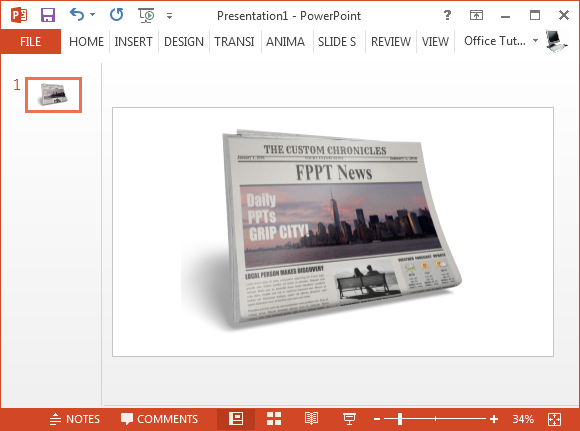Image resolution: width=580 pixels, height=431 pixels.
Task: Click the account profile picture
Action: (x=556, y=41)
